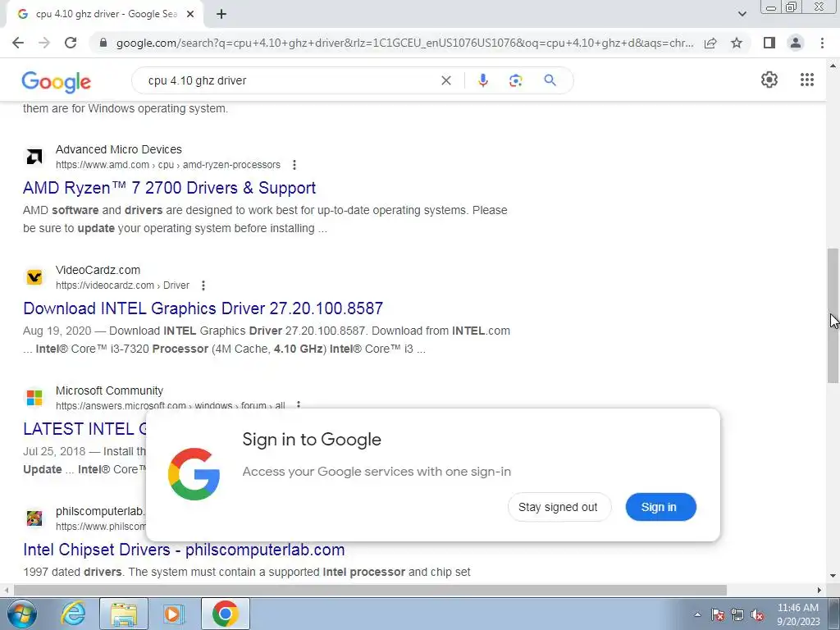Screen dimensions: 840x630
Task: Open more options for VideoCardz result
Action: [x=203, y=285]
